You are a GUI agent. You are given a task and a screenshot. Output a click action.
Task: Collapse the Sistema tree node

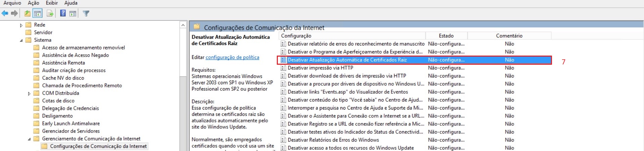click(21, 40)
